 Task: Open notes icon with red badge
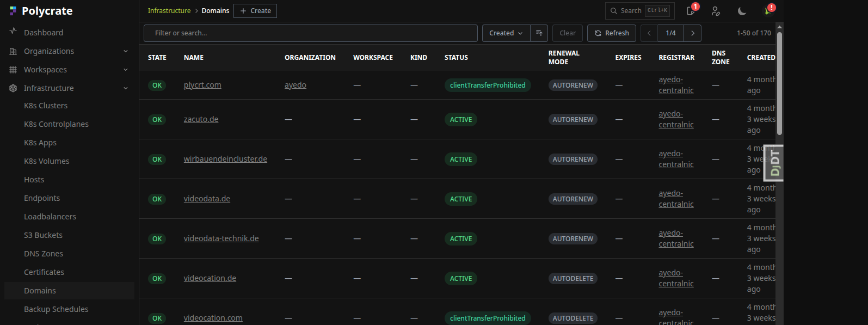click(691, 11)
